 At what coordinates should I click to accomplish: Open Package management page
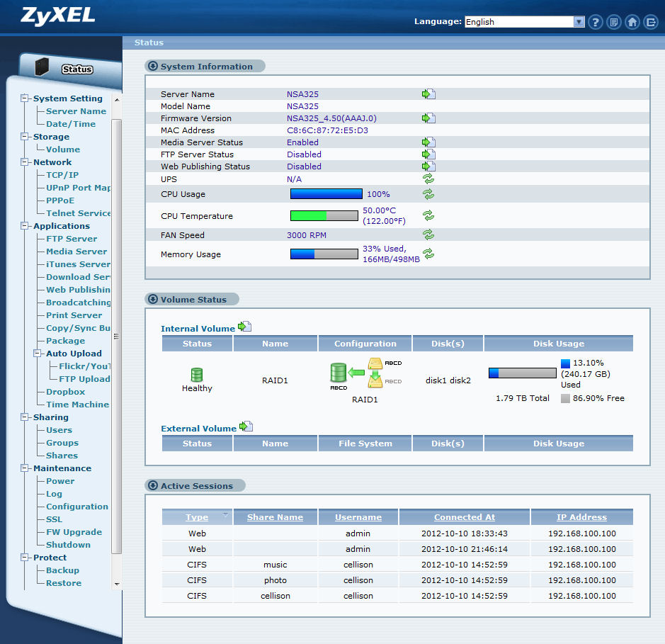coord(65,341)
